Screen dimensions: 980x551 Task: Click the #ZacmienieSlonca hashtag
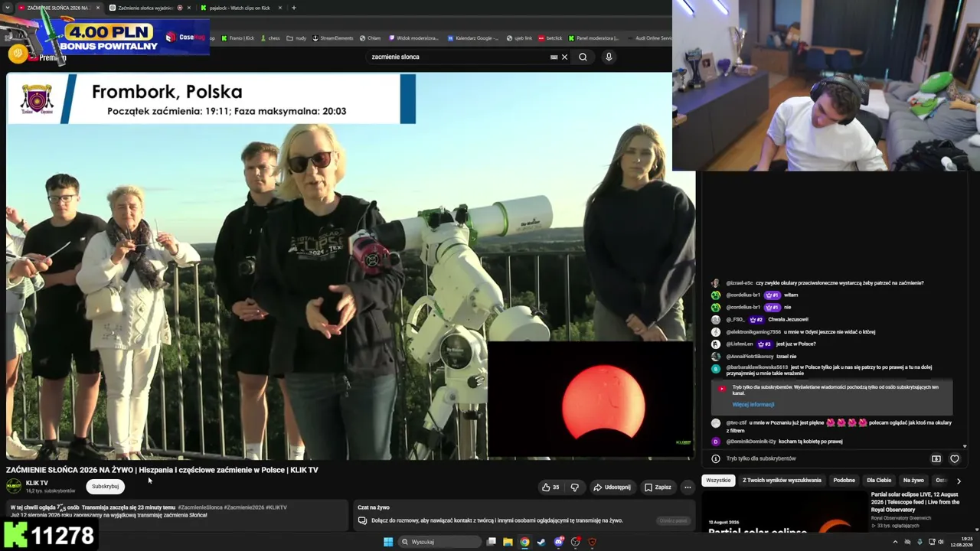pos(200,507)
